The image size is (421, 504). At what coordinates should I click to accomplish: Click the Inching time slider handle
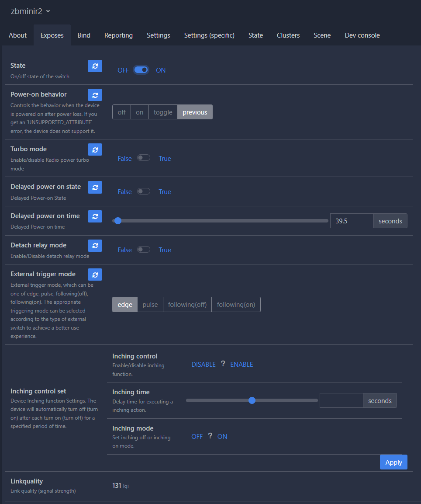[252, 400]
